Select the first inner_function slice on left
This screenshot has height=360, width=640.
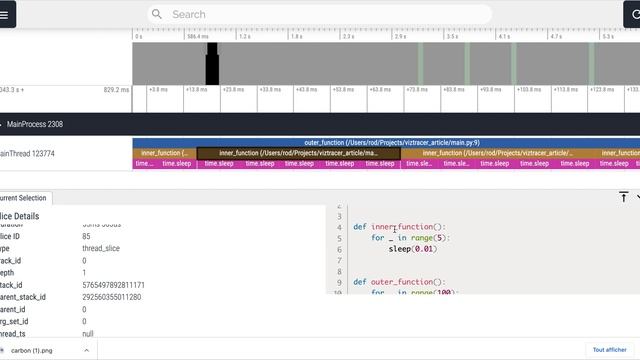[x=164, y=153]
